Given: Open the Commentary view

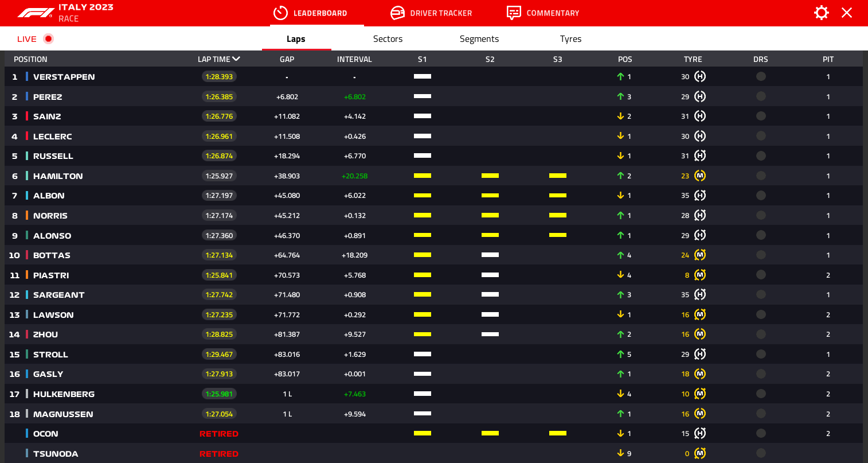Looking at the screenshot, I should [543, 13].
